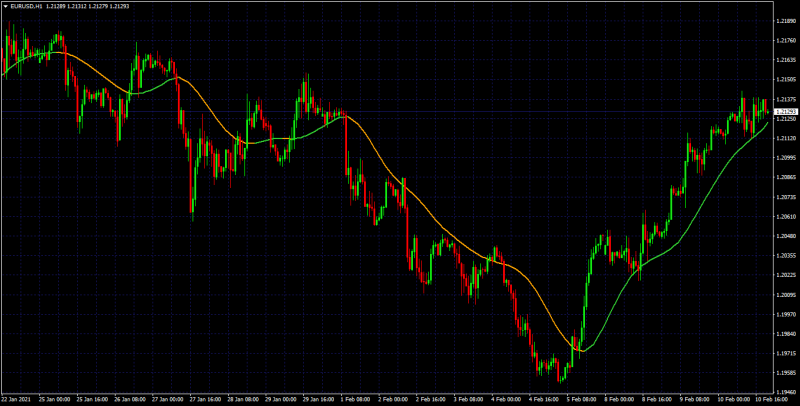Image resolution: width=800 pixels, height=406 pixels.
Task: Click the 25 Jan 16:00 time label
Action: click(92, 399)
